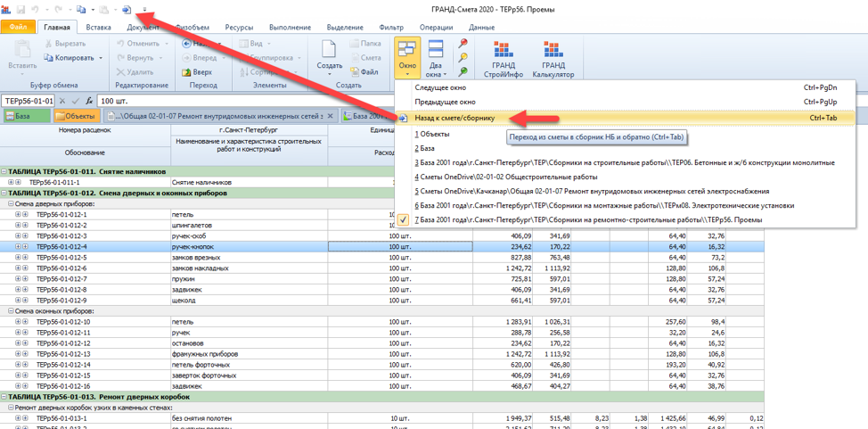Collapse ТАБЛИЦА ТЕРр56-01-012 section

coord(4,193)
